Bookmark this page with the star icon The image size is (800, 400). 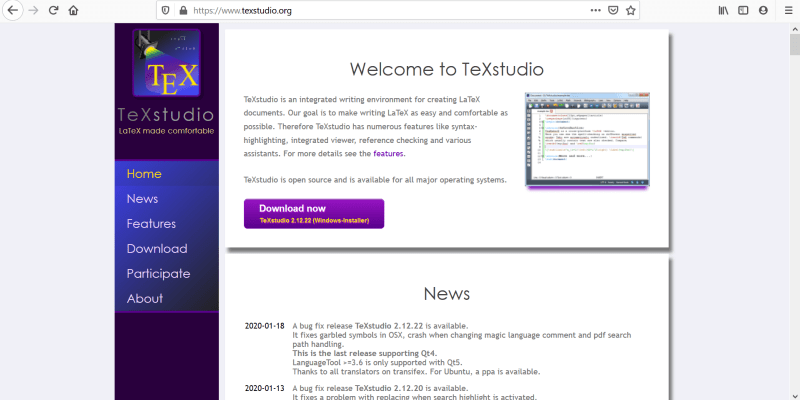[630, 10]
